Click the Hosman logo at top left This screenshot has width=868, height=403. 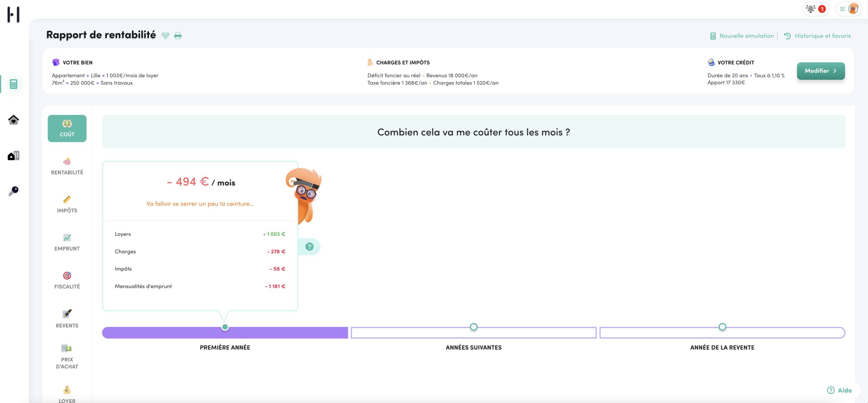14,15
